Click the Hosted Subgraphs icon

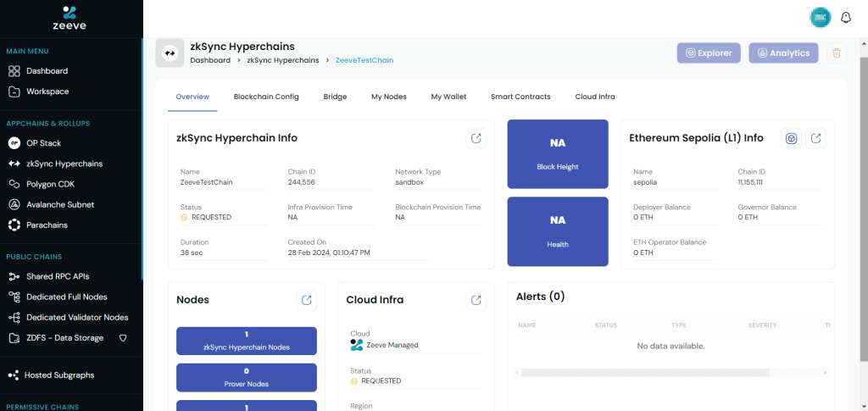14,375
